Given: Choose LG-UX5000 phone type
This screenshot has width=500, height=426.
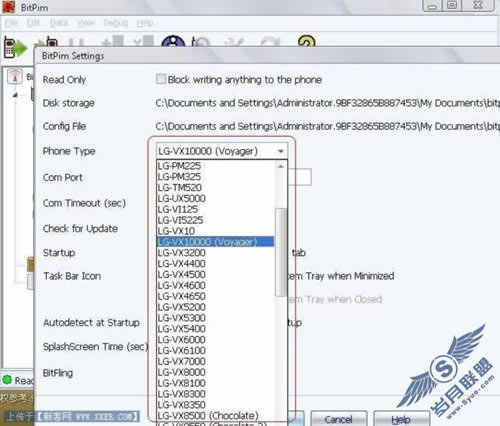Looking at the screenshot, I should point(215,198).
